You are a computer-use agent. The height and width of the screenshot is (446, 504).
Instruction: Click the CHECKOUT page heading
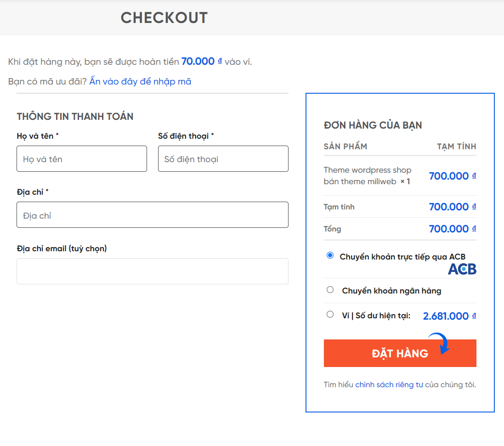[x=164, y=18]
